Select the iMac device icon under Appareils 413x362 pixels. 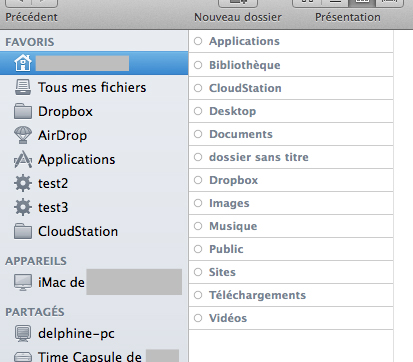23,282
